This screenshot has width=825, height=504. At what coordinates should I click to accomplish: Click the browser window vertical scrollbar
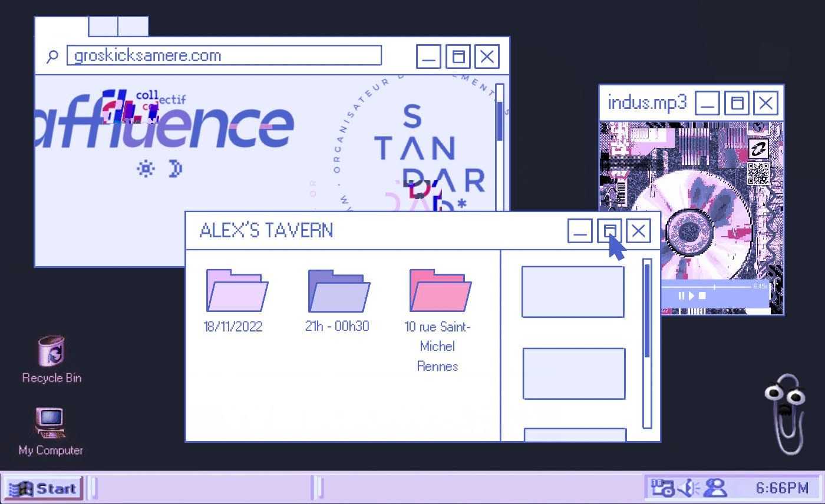(x=500, y=147)
